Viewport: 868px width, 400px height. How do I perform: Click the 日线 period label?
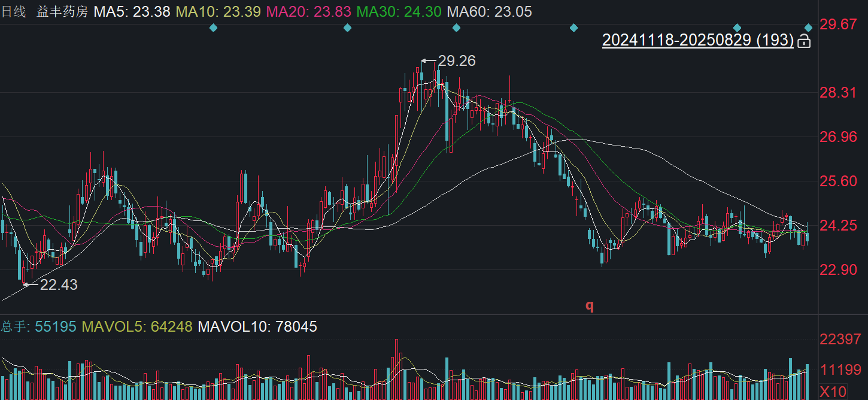[x=13, y=11]
